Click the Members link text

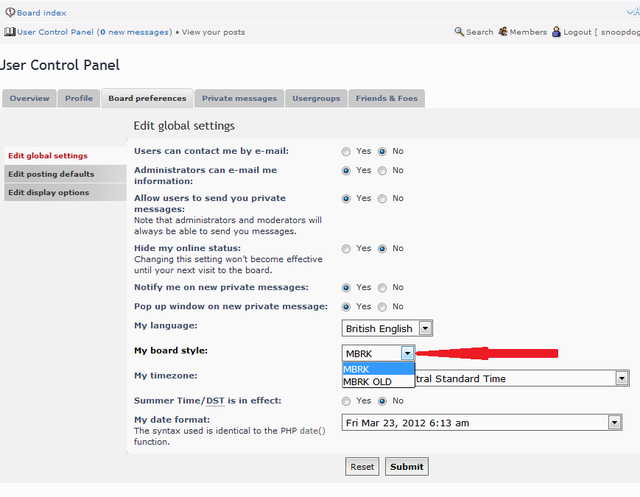click(528, 32)
